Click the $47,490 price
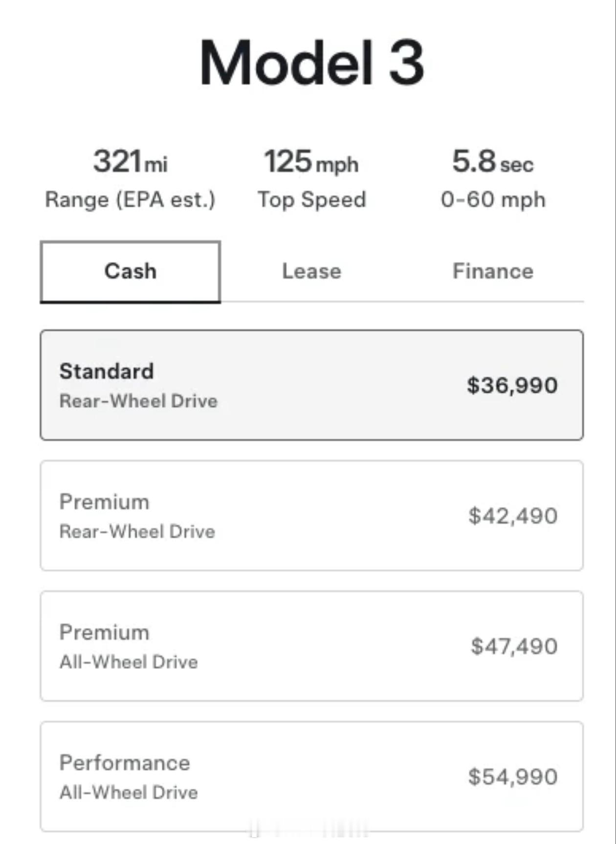 tap(514, 646)
